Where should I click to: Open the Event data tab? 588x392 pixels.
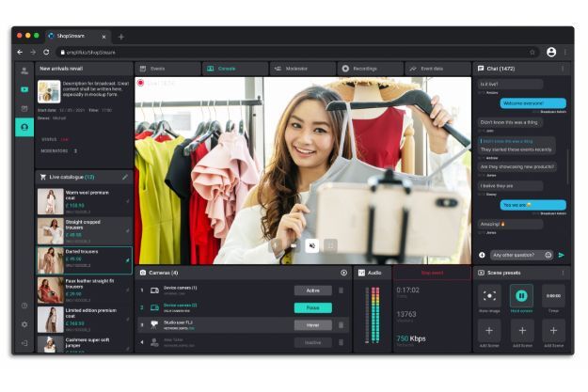coord(437,69)
